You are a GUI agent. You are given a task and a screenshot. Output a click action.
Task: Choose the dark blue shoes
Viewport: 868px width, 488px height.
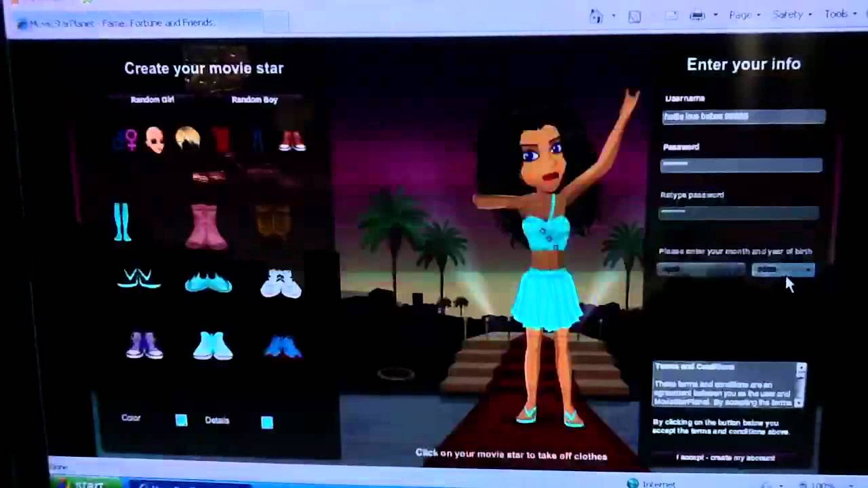pyautogui.click(x=283, y=346)
